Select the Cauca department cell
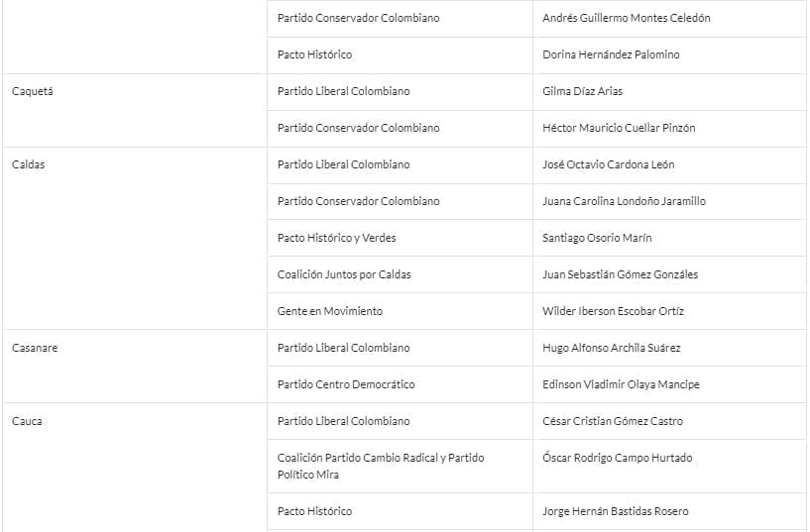This screenshot has width=810, height=532. tap(27, 421)
